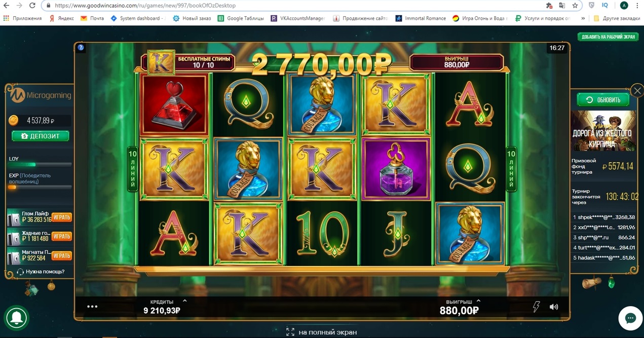The height and width of the screenshot is (338, 644).
Task: Open the live chat bubble
Action: (630, 318)
